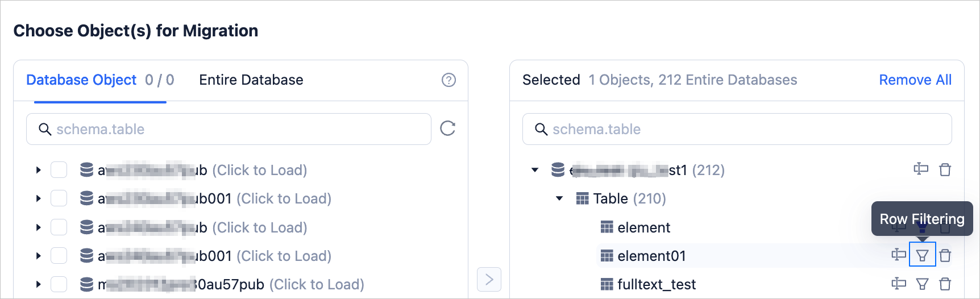
Task: Remove fulltext_test using its trash icon
Action: click(945, 284)
